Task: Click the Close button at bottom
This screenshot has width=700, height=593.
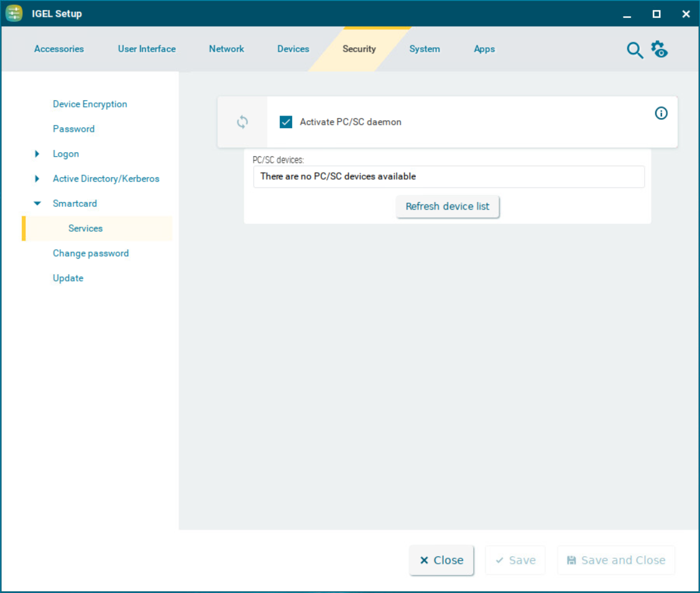Action: [x=441, y=560]
